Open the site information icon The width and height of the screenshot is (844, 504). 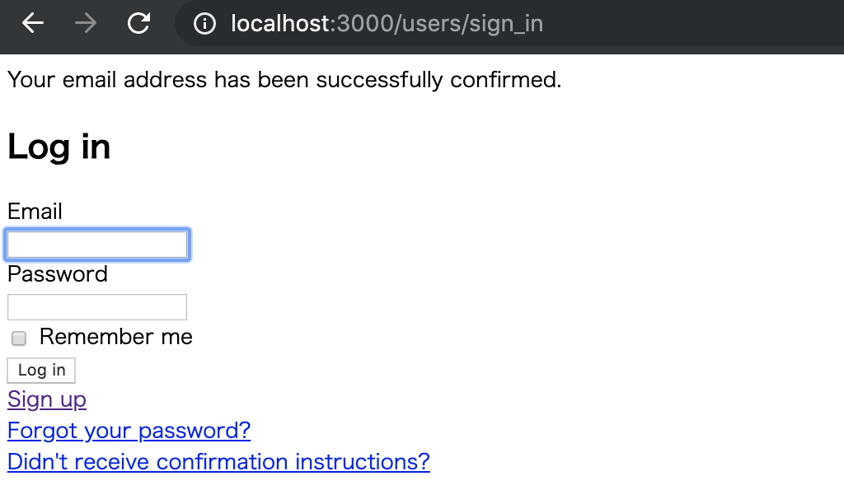(204, 24)
